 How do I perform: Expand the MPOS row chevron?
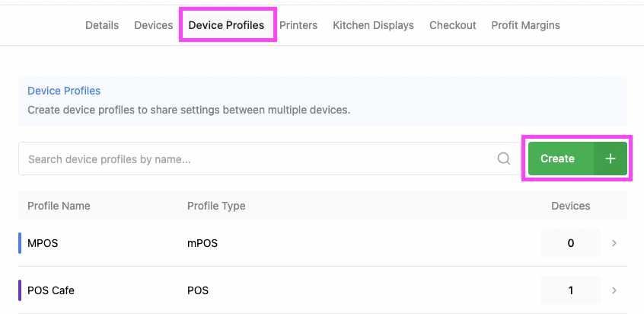614,243
